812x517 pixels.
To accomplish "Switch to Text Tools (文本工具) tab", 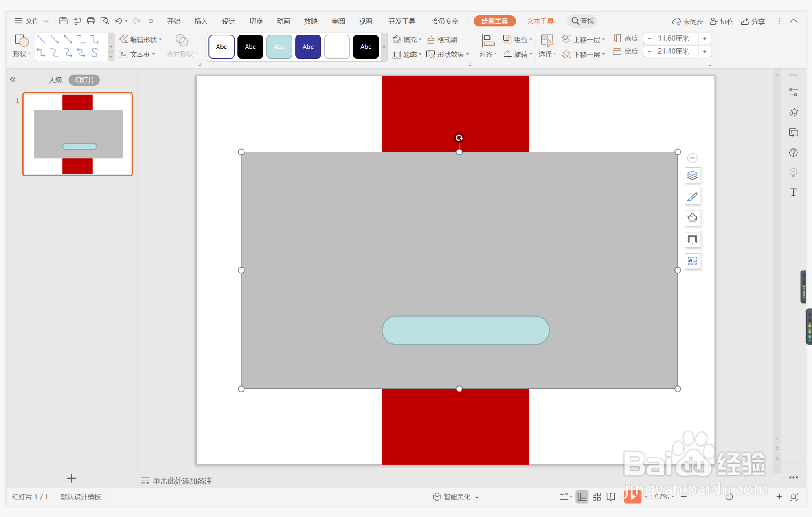I will pos(540,21).
